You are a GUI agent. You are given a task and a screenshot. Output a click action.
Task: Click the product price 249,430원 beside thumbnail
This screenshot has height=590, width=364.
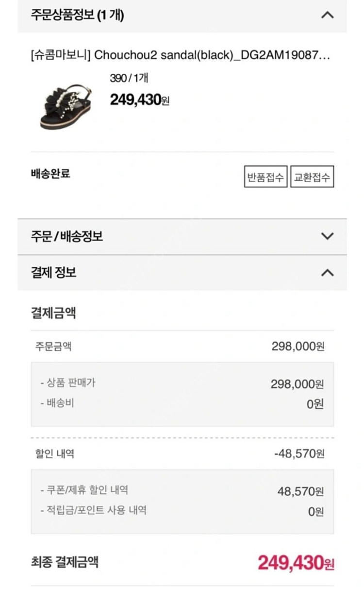tap(140, 100)
